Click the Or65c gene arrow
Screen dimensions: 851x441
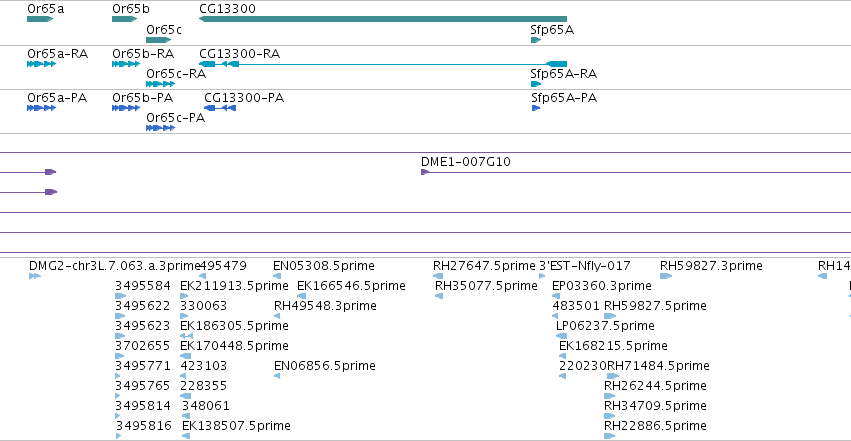coord(158,40)
